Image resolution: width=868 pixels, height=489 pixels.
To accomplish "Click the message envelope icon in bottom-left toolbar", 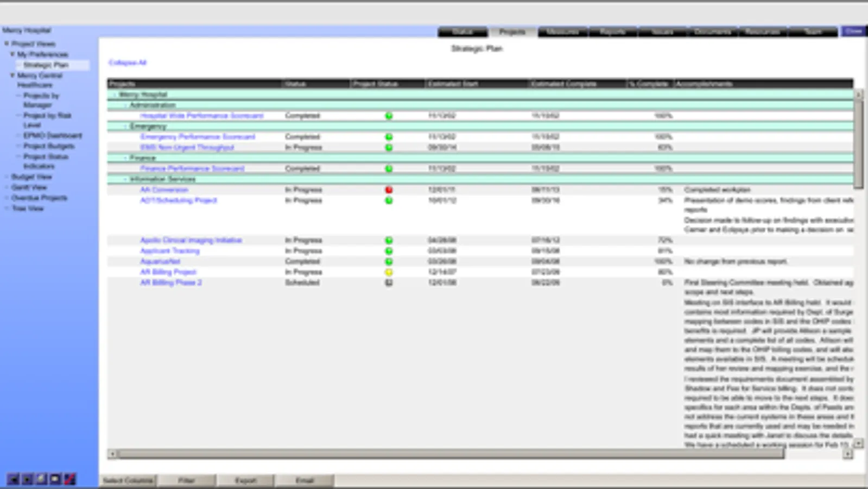I will tap(55, 479).
